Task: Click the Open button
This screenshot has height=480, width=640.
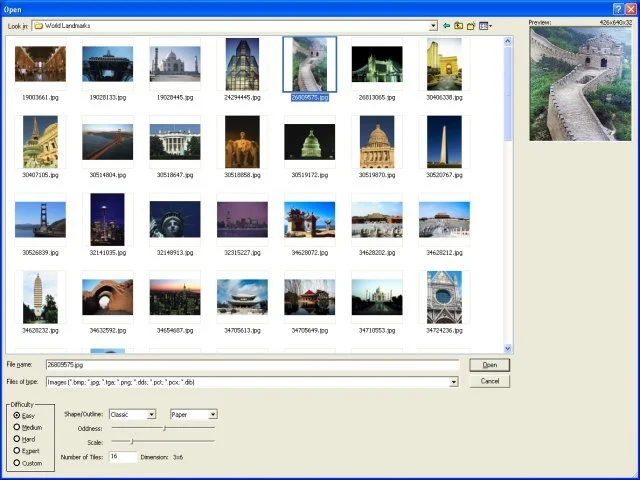Action: click(489, 365)
